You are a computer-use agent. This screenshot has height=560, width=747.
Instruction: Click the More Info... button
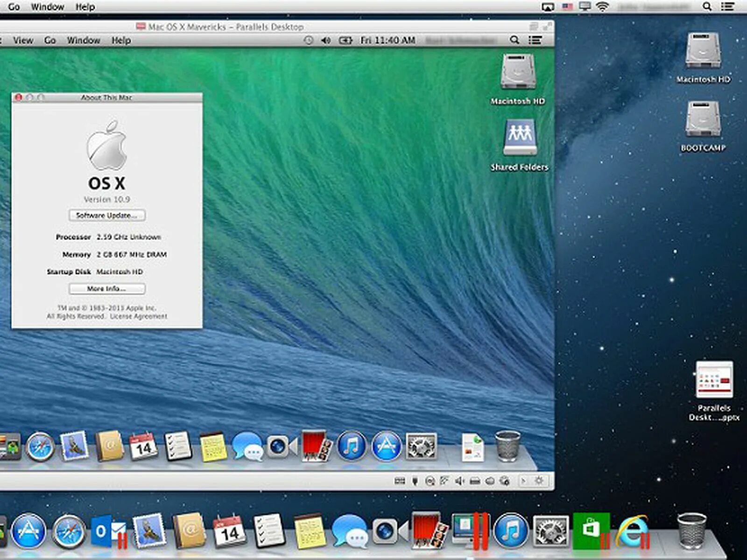107,289
